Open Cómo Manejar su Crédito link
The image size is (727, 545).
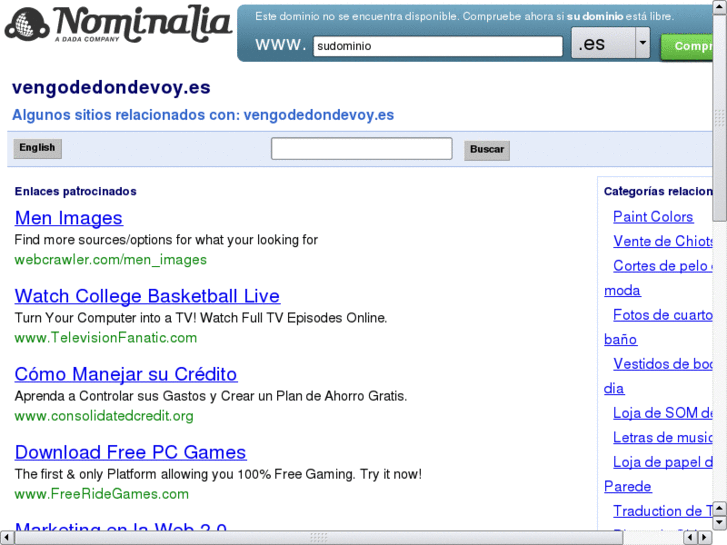[126, 374]
